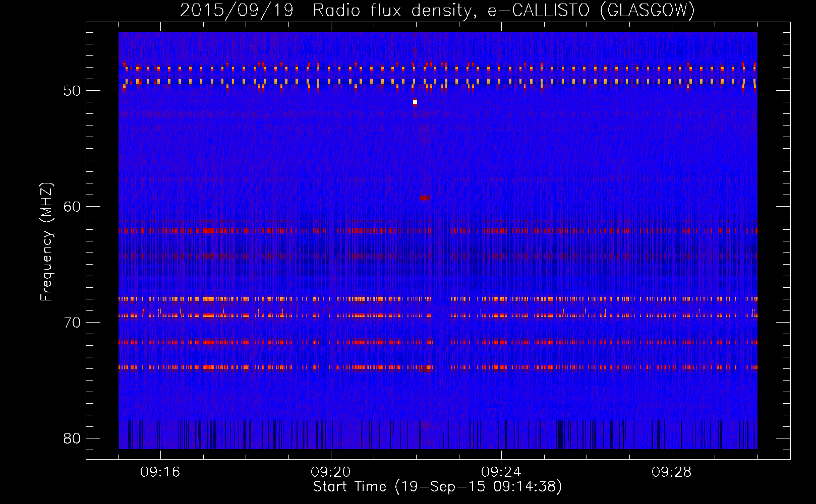Viewport: 816px width, 504px height.
Task: Click the 09:20 time tick label
Action: pyautogui.click(x=330, y=472)
